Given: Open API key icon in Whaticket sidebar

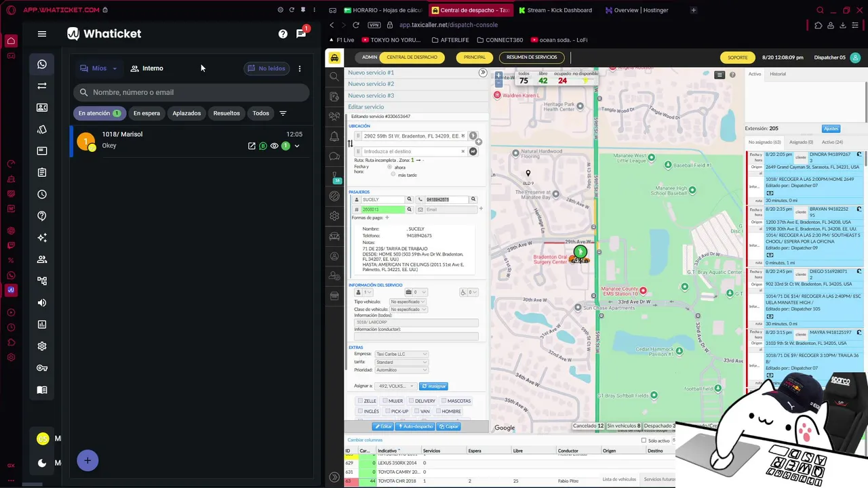Looking at the screenshot, I should point(42,368).
